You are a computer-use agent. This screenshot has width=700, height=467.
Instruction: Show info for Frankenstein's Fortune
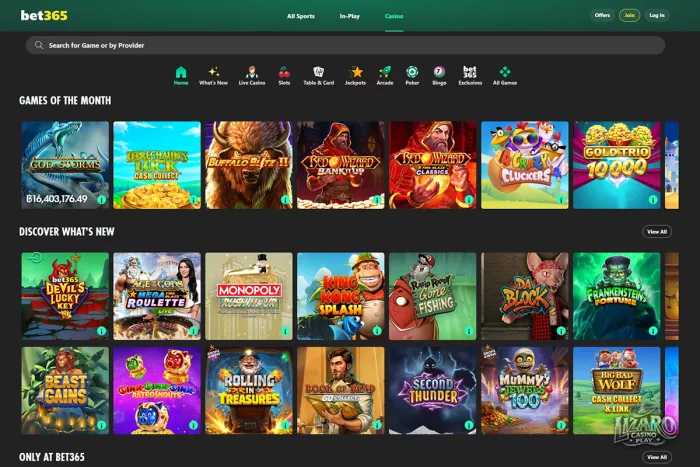pyautogui.click(x=653, y=331)
